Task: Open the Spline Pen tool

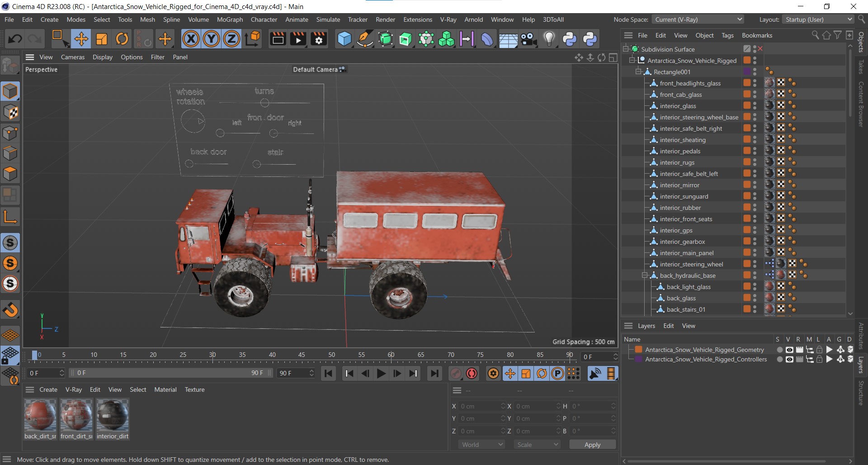Action: [365, 39]
